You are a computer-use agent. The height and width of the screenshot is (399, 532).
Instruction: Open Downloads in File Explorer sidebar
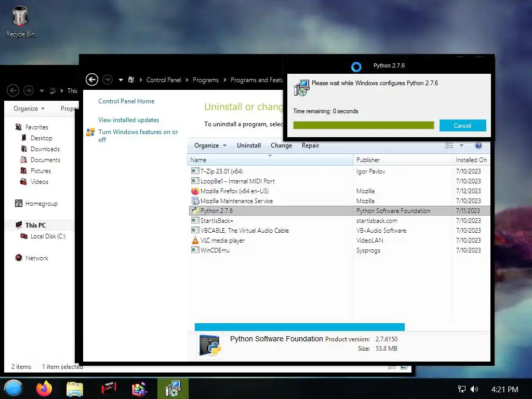[45, 149]
